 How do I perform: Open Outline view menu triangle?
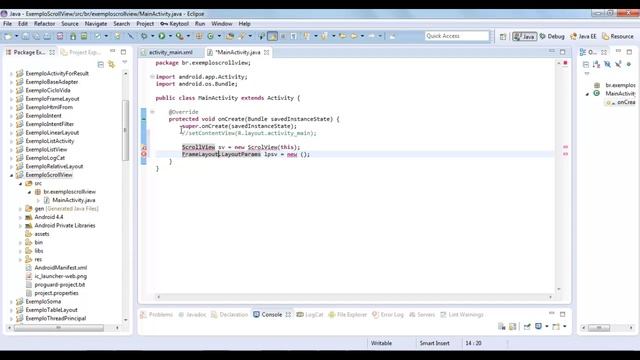[587, 74]
